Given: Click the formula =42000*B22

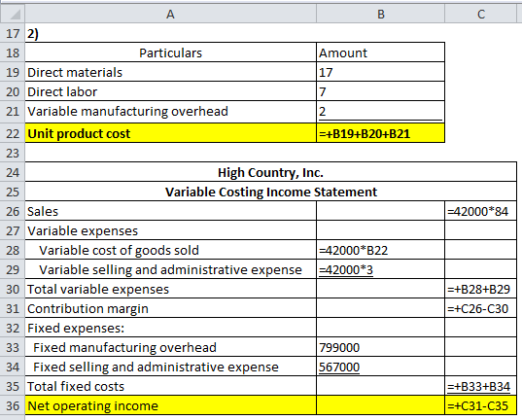Looking at the screenshot, I should pyautogui.click(x=380, y=250).
